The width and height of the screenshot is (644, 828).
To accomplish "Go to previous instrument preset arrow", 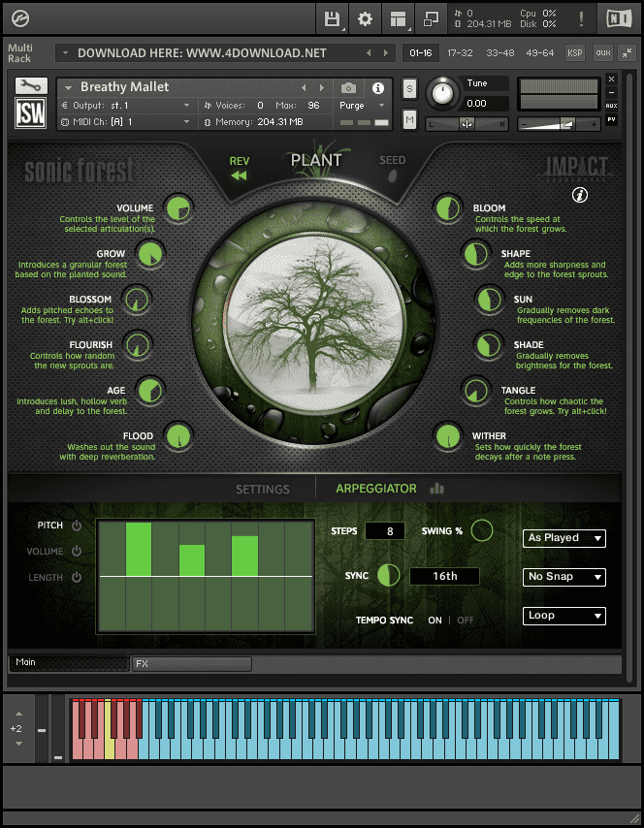I will coord(304,87).
